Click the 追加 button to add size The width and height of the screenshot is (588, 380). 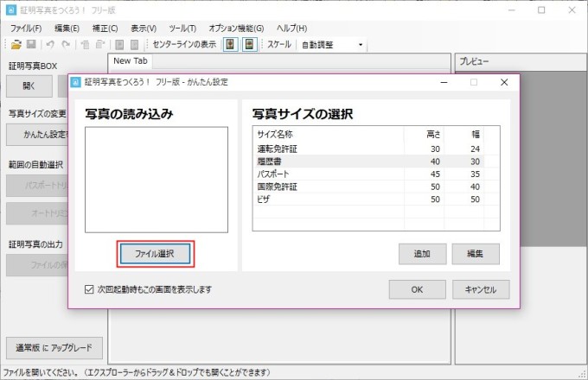pos(422,253)
